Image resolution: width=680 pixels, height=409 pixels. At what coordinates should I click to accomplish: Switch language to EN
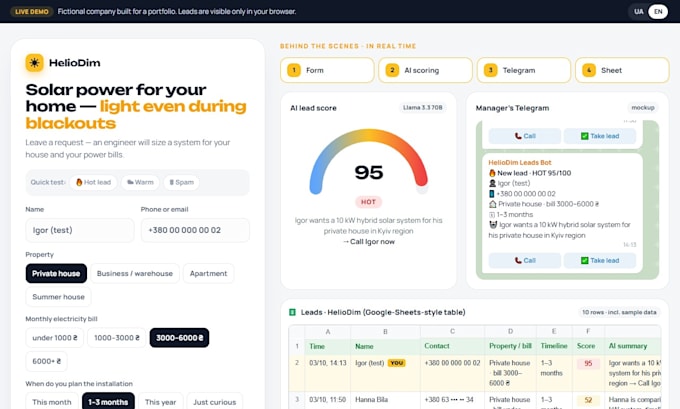click(658, 12)
